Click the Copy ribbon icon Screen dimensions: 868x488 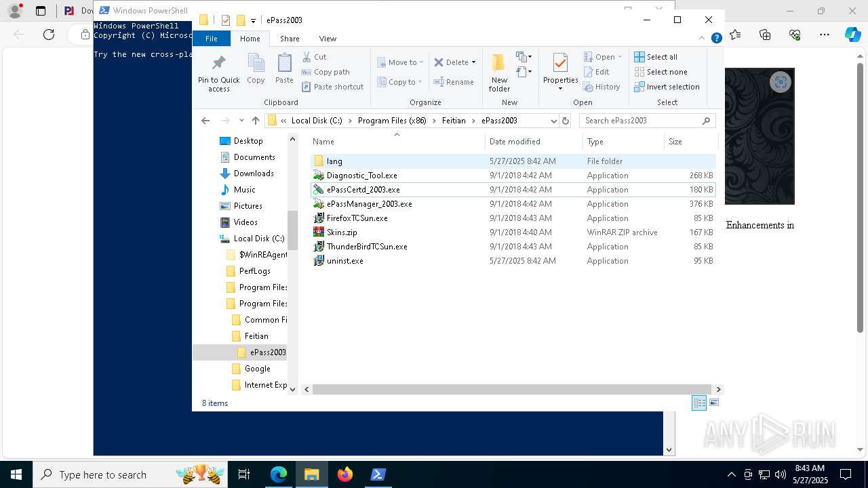pyautogui.click(x=256, y=63)
